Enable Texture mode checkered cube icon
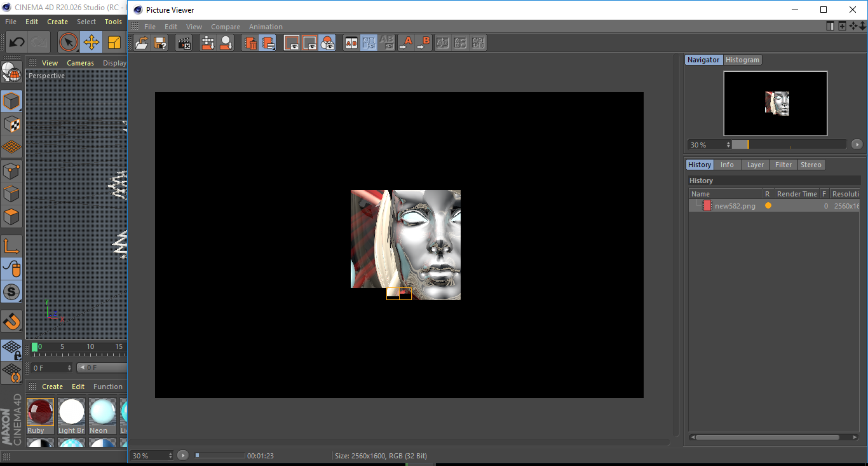Screen dimensions: 868x466 pos(11,125)
